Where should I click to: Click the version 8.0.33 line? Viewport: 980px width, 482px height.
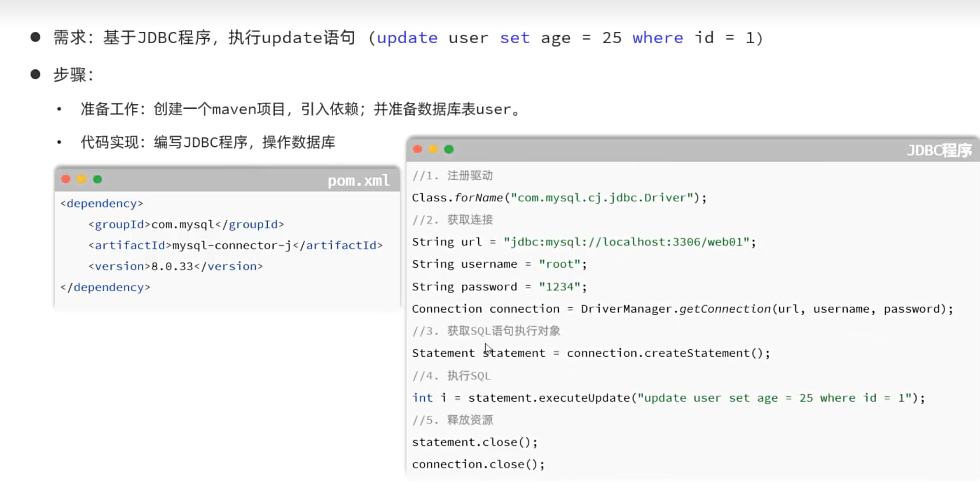(x=175, y=266)
